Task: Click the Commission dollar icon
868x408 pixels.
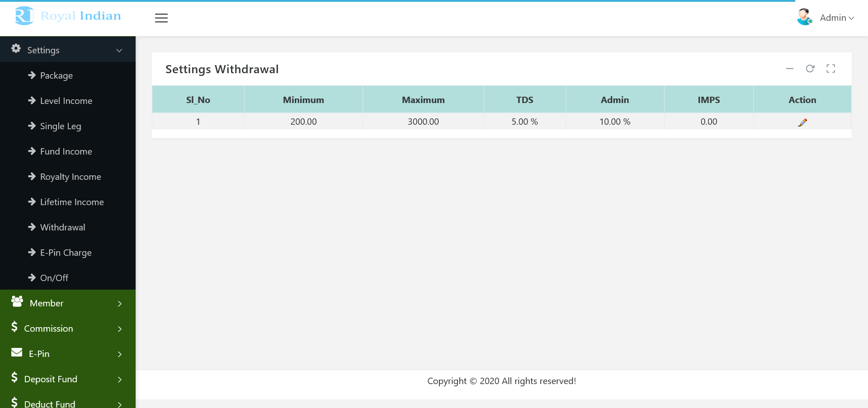Action: pos(14,327)
